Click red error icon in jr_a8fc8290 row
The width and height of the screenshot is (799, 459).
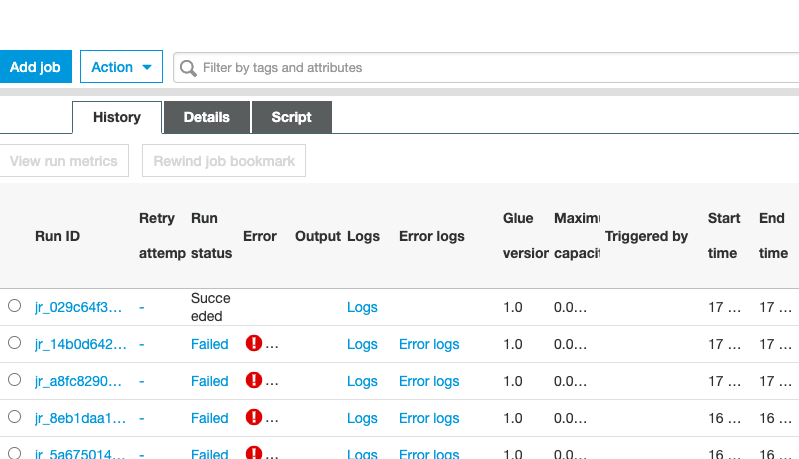pos(253,380)
